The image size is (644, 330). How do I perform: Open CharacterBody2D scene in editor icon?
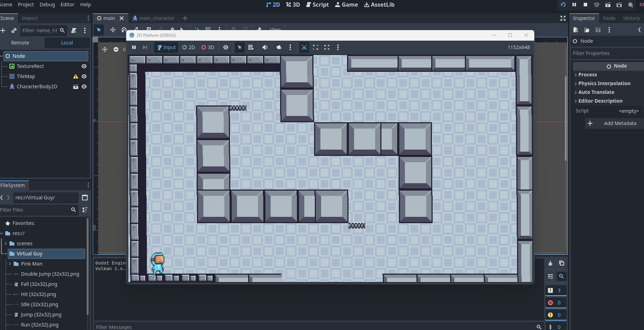[x=75, y=87]
